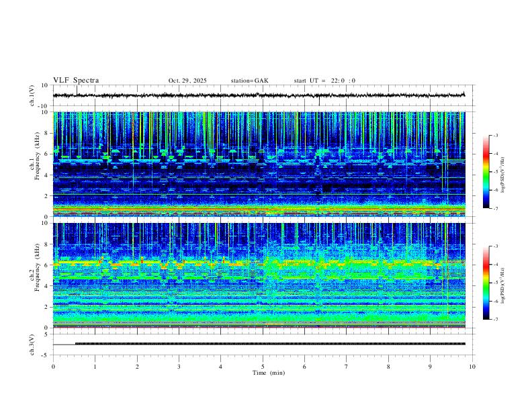Click the "-3" label on ch.1 colorbar
This screenshot has width=532, height=411.
pyautogui.click(x=495, y=135)
